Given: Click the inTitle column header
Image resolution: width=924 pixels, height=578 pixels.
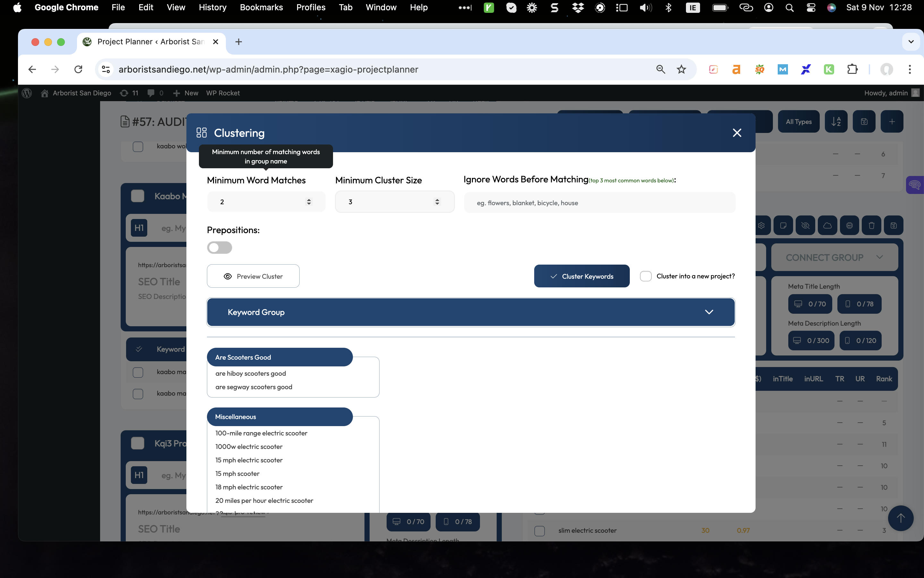Looking at the screenshot, I should 782,379.
